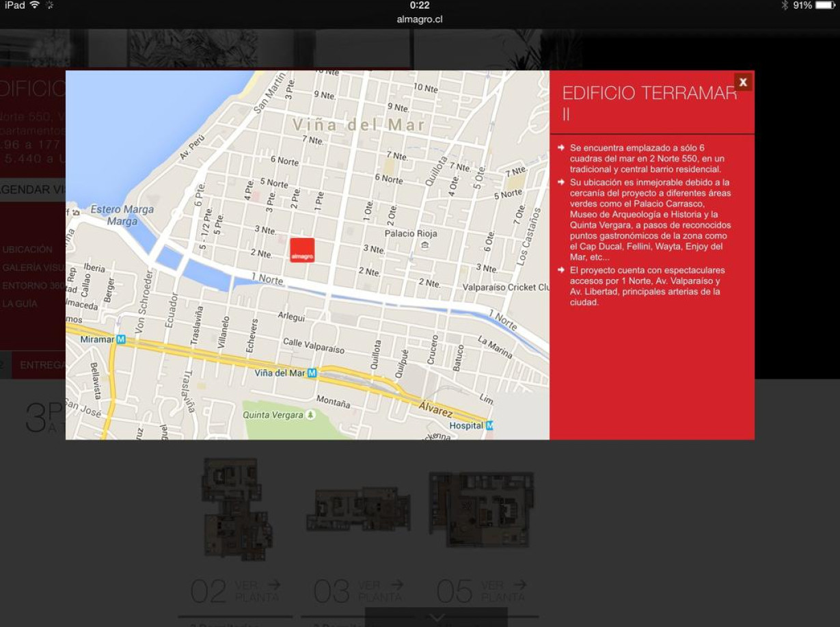This screenshot has height=627, width=840.
Task: Click VER PLANTA link next to 03
Action: 381,591
